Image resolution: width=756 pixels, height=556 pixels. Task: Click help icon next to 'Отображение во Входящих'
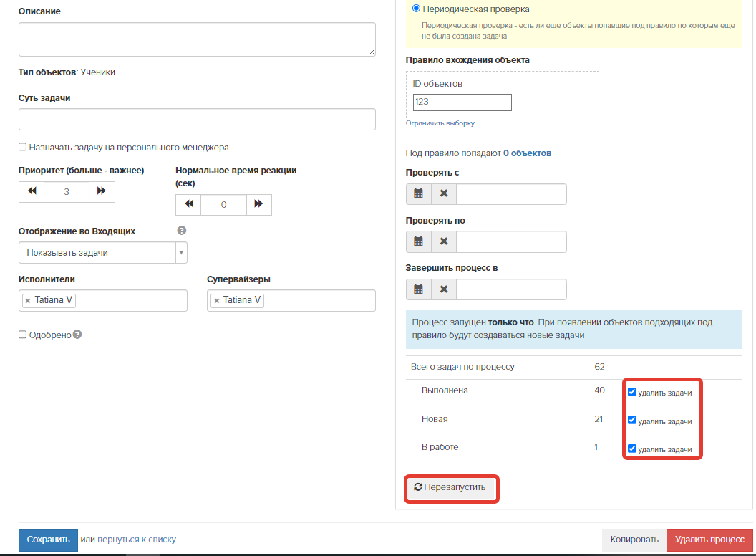click(181, 231)
